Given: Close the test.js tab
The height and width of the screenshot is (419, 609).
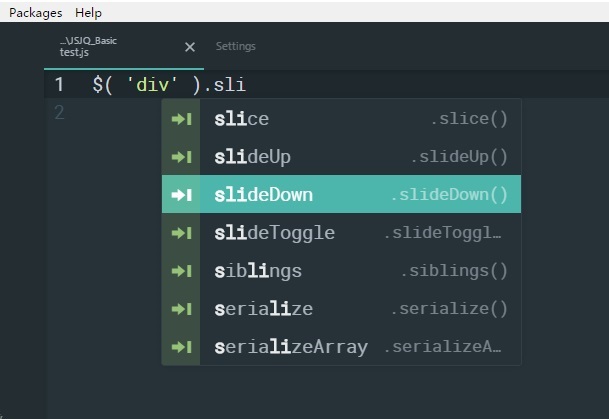Looking at the screenshot, I should [190, 47].
